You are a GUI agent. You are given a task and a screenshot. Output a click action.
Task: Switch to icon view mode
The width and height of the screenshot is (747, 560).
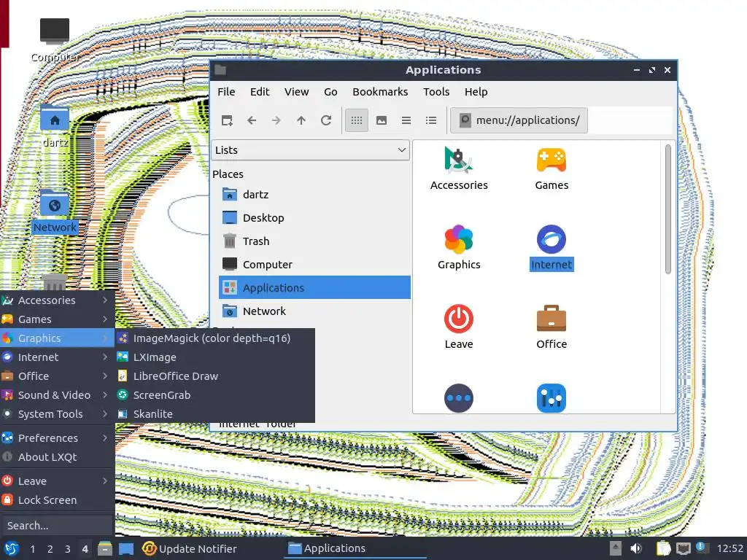pos(356,120)
